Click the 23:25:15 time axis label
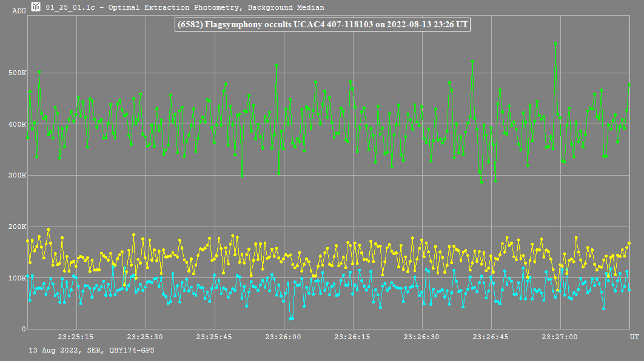Viewport: 644px width, 361px height. click(x=76, y=336)
